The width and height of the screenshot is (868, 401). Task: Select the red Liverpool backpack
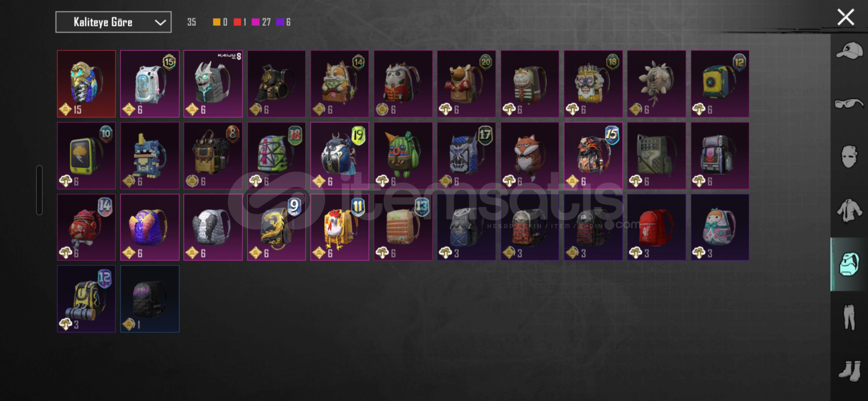pyautogui.click(x=656, y=227)
